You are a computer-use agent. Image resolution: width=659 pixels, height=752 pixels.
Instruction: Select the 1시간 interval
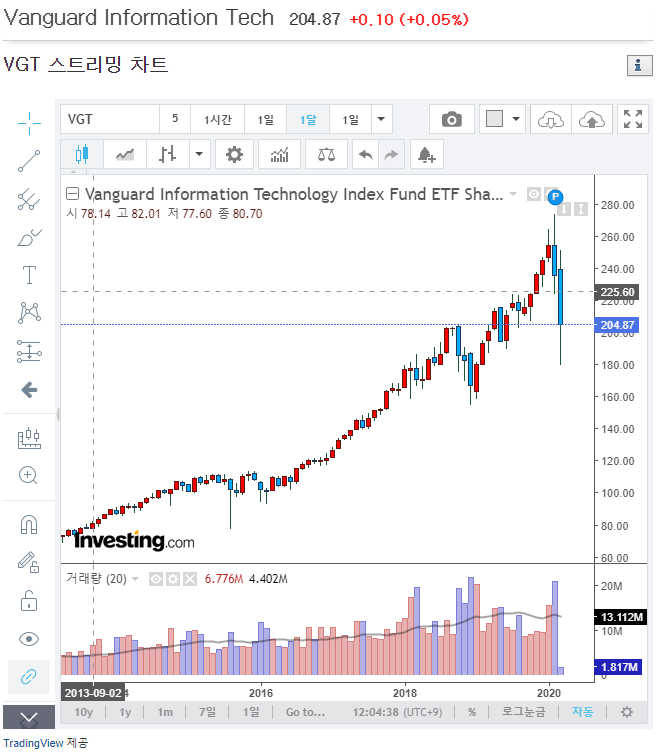point(217,119)
